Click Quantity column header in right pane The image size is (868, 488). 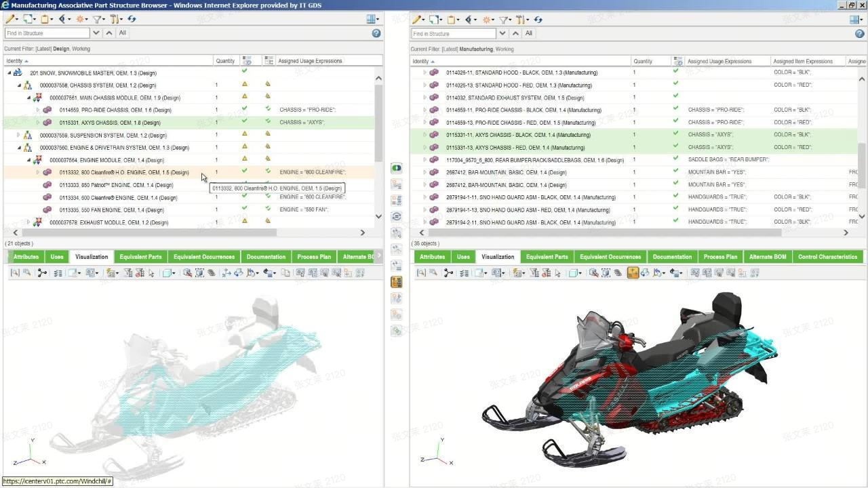pos(651,61)
